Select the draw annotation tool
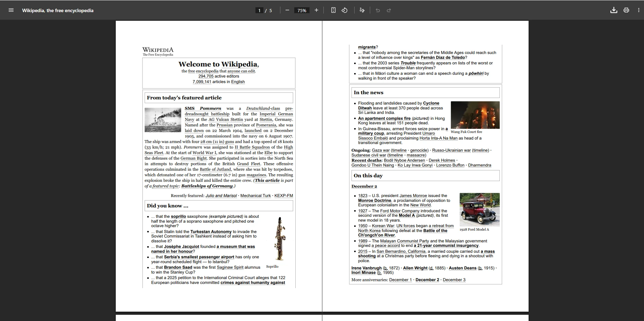The image size is (644, 321). 362,10
